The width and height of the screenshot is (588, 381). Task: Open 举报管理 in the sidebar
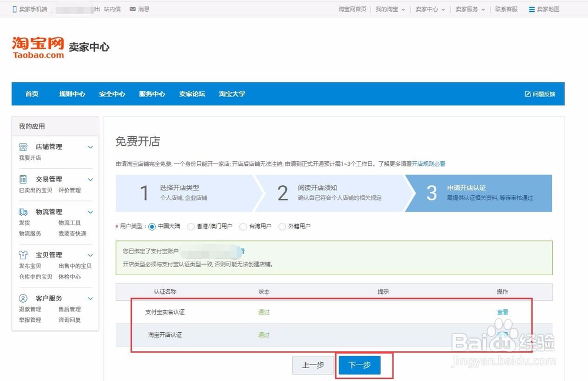30,320
